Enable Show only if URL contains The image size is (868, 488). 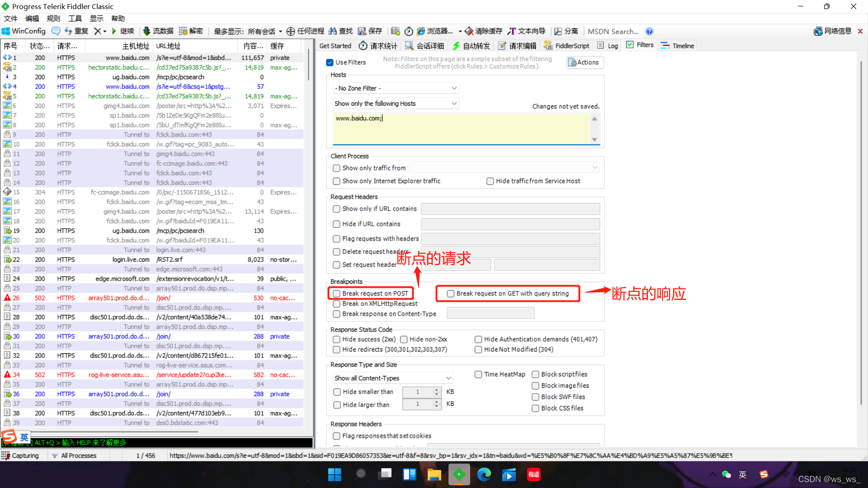[336, 209]
